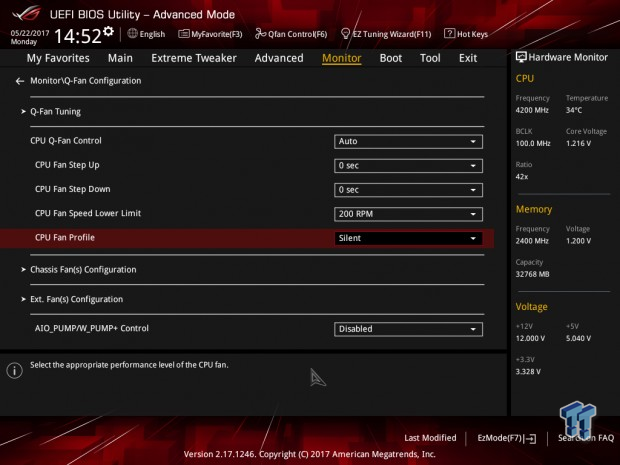The image size is (620, 465).
Task: Click the Capacity value 32768 MB
Action: [x=532, y=274]
